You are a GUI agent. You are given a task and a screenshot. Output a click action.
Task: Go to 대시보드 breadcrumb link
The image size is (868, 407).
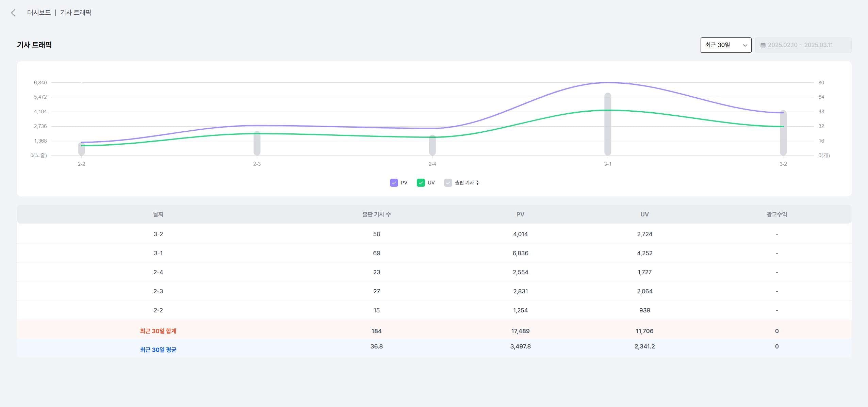[x=39, y=13]
